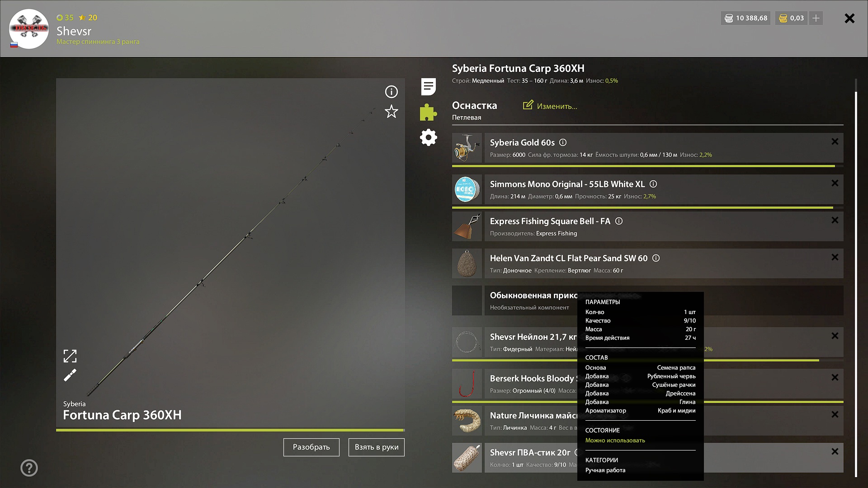Viewport: 868px width, 488px height.
Task: Select Berserk Hooks Bloody item name
Action: click(x=533, y=378)
